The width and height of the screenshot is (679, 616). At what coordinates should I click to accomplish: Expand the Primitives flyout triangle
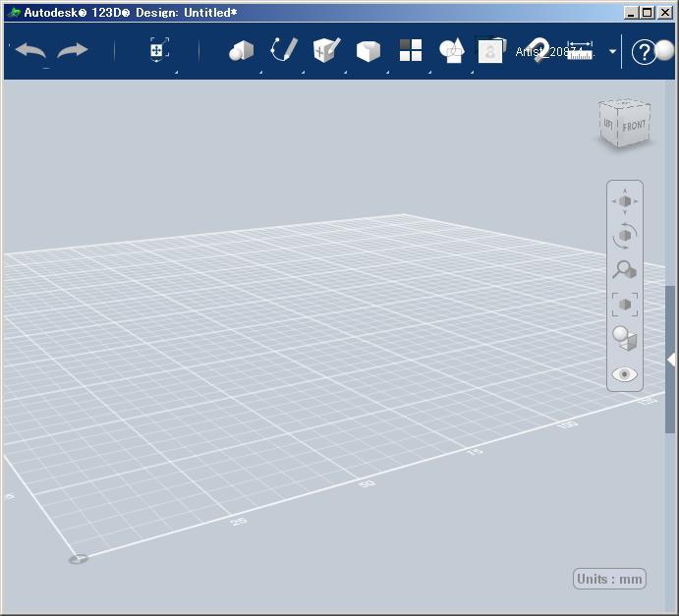pos(260,73)
